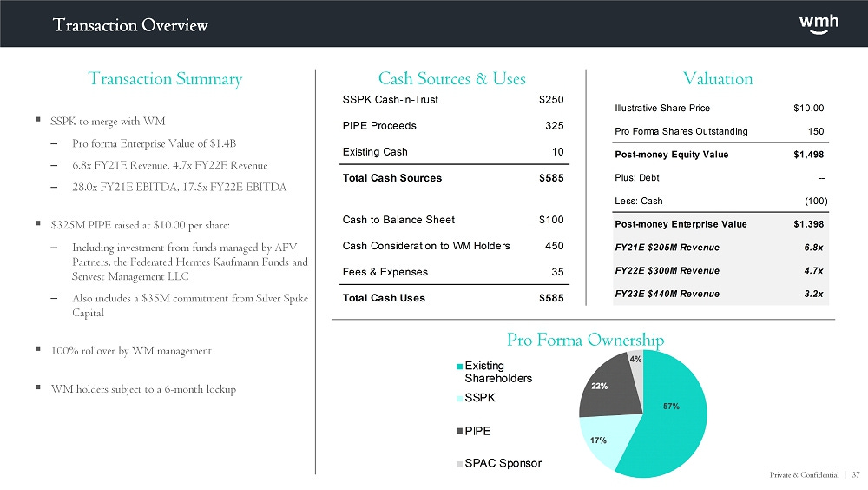Screen dimensions: 868x490
Task: Click the Transaction Overview slide title
Action: point(130,25)
